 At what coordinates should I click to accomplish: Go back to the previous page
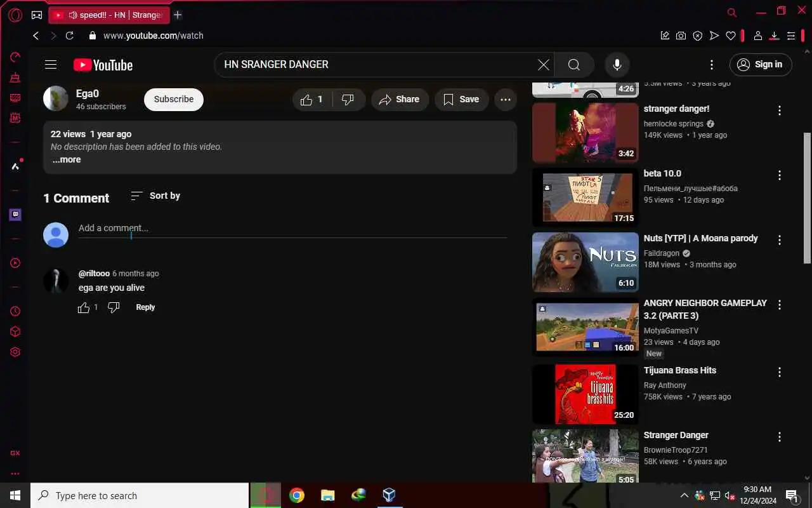(36, 36)
